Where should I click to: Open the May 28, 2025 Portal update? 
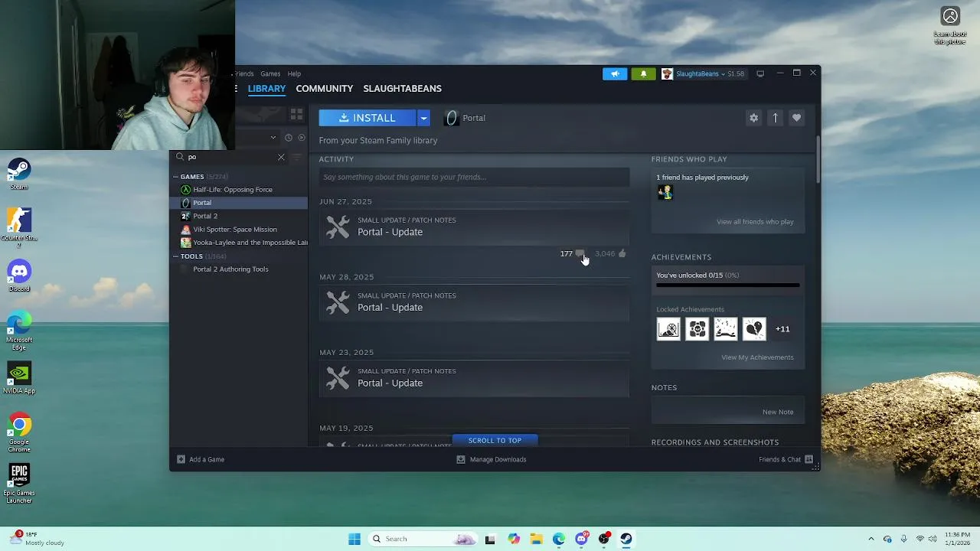click(x=474, y=302)
